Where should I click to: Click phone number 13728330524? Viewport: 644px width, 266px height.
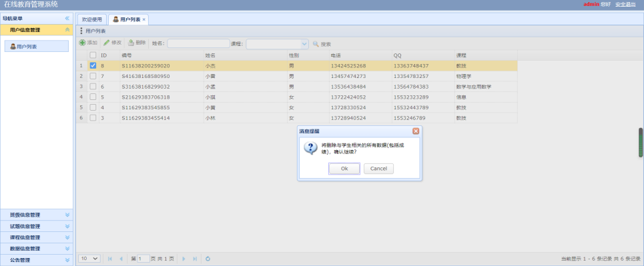[x=348, y=107]
